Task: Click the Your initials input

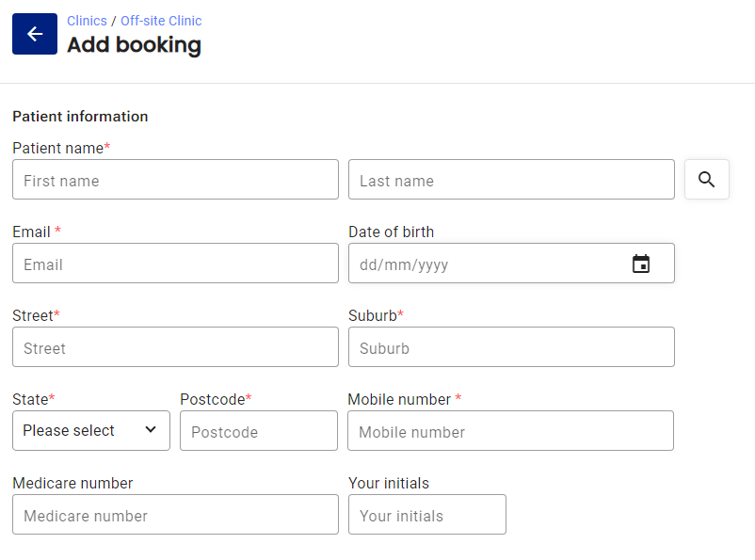Action: point(427,514)
